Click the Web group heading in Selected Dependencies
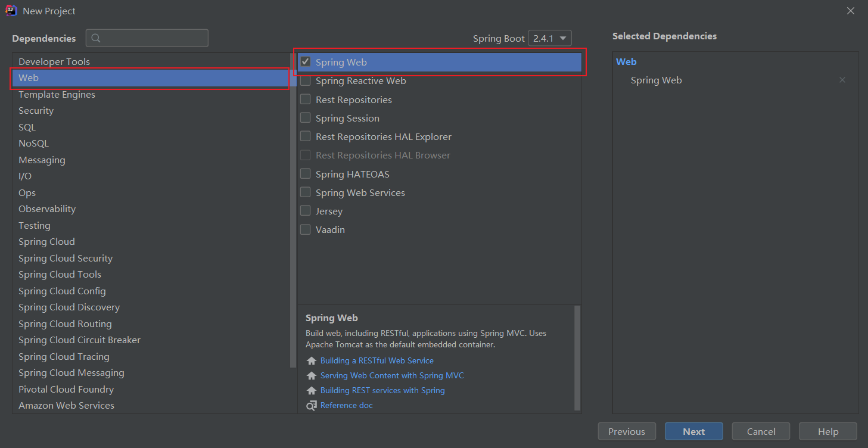 tap(626, 61)
